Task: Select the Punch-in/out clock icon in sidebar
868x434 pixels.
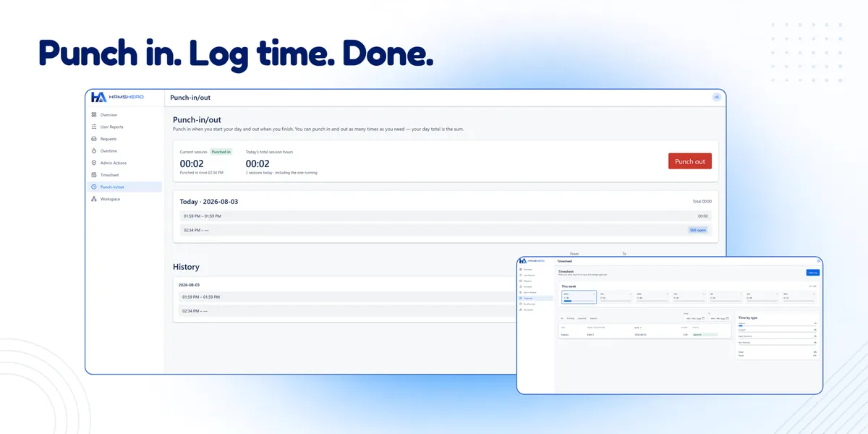Action: [x=94, y=187]
